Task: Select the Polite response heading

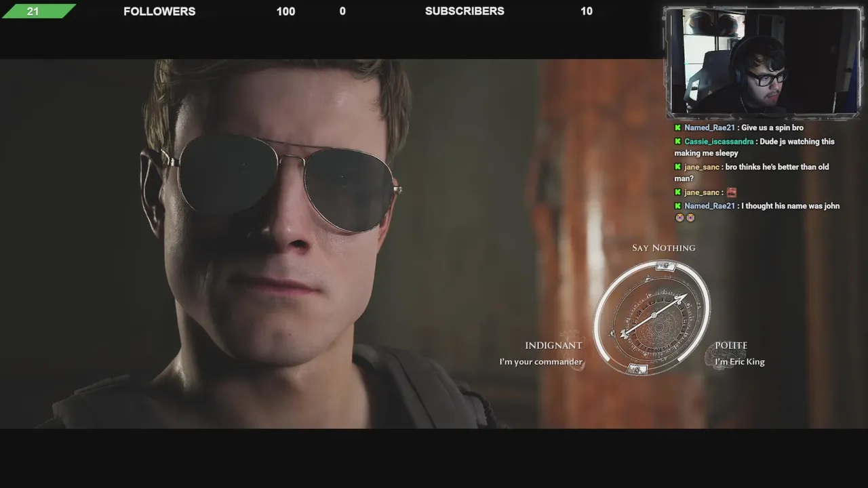Action: (731, 346)
